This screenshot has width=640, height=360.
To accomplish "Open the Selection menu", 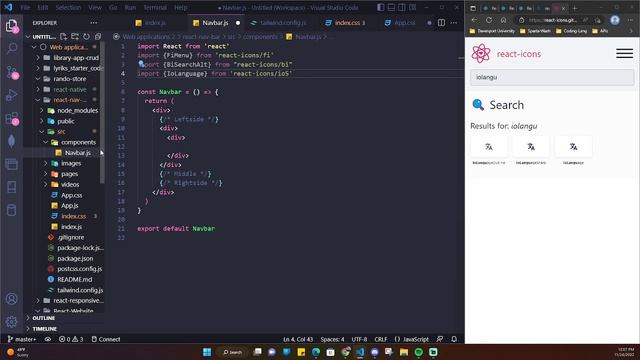I will [68, 7].
